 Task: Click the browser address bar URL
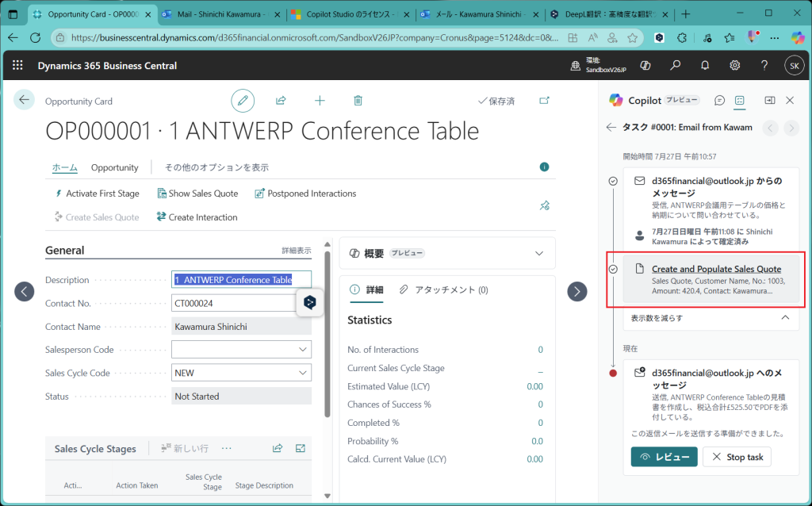(315, 37)
